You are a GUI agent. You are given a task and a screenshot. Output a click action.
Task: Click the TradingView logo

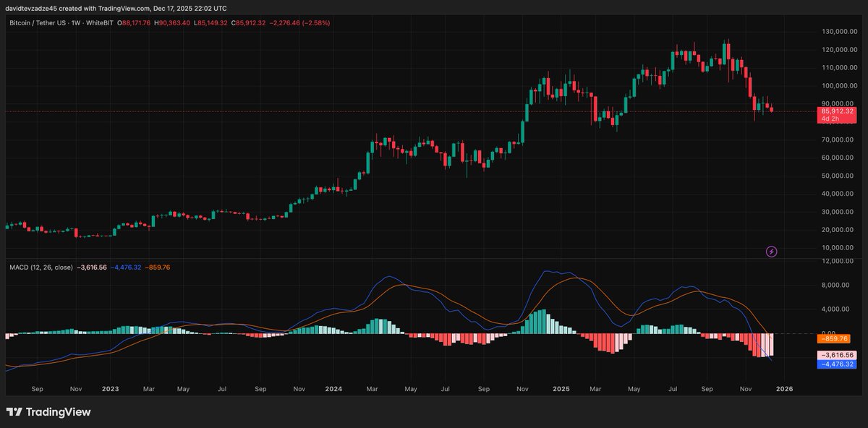coord(48,412)
